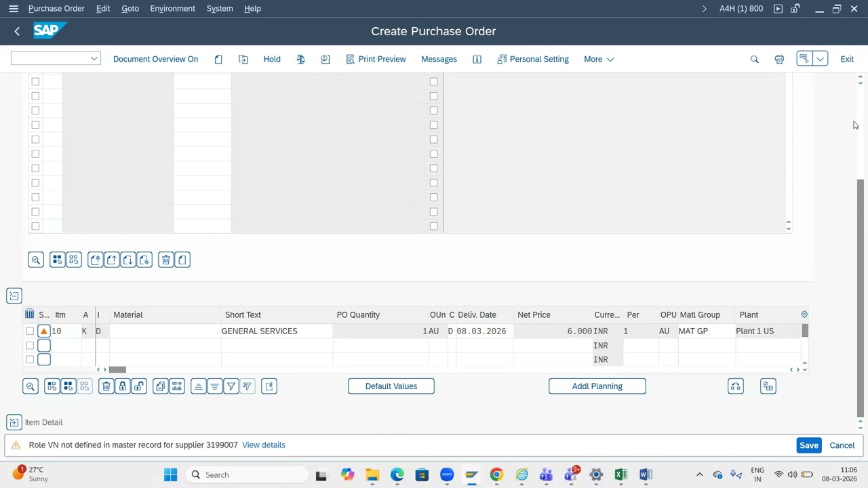Image resolution: width=868 pixels, height=488 pixels.
Task: Expand the Item Detail section
Action: (x=14, y=422)
